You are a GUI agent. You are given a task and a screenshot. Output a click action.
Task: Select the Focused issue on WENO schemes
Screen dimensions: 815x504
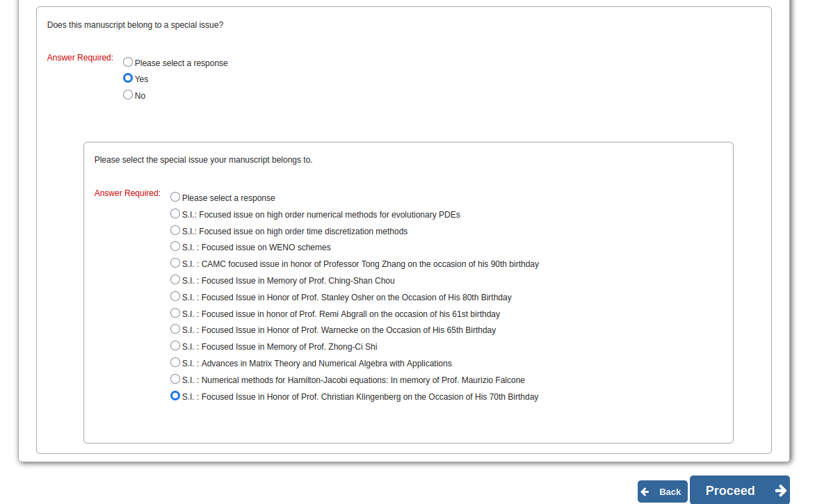pos(175,247)
